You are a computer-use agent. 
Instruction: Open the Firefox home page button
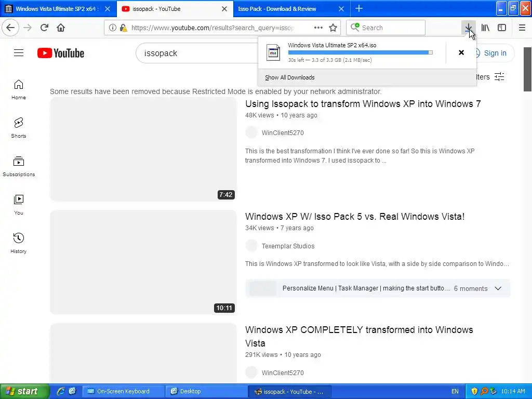(x=61, y=28)
